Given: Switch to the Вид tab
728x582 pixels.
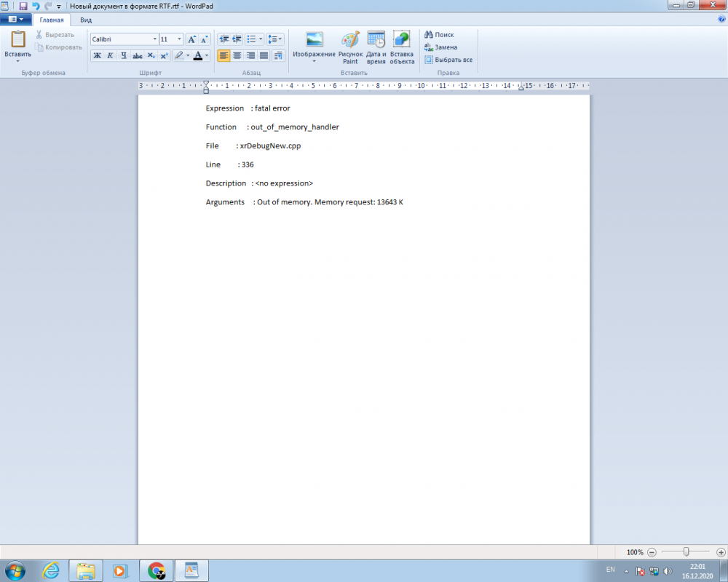Looking at the screenshot, I should 86,20.
